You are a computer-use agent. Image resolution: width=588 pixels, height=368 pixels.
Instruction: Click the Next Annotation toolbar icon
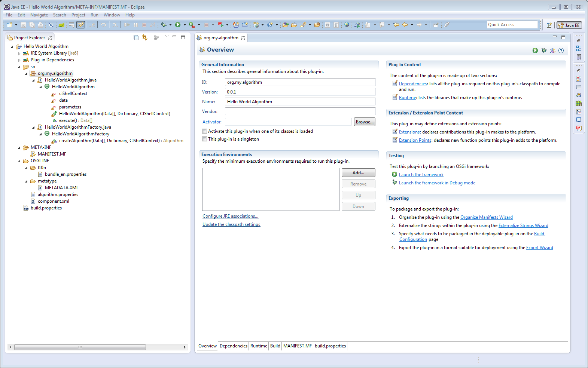(x=368, y=25)
